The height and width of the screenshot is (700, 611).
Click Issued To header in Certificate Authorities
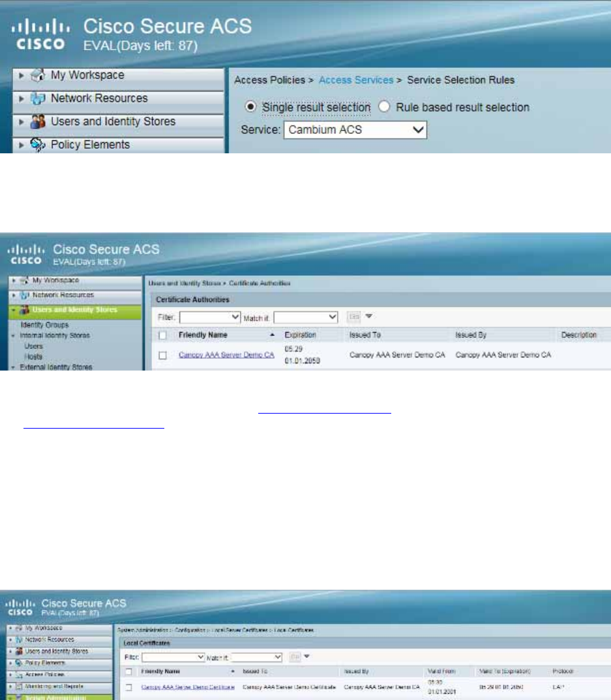[x=365, y=335]
